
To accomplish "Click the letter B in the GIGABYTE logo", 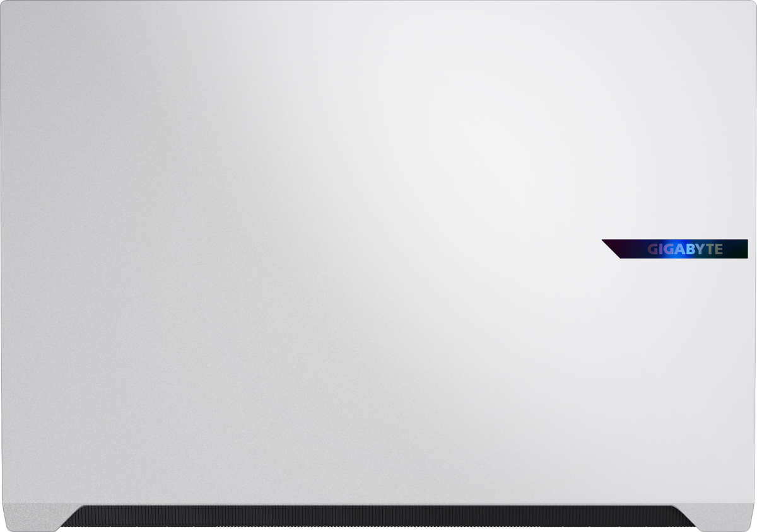I will click(689, 250).
